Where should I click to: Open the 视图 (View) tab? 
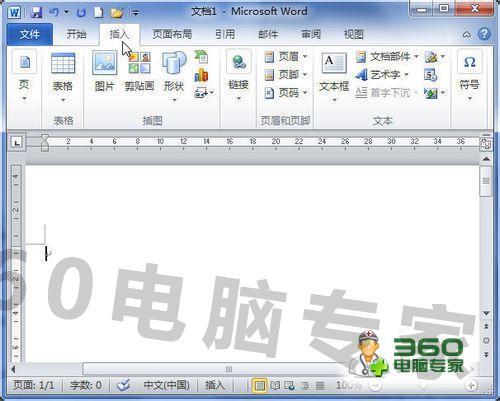pyautogui.click(x=353, y=34)
